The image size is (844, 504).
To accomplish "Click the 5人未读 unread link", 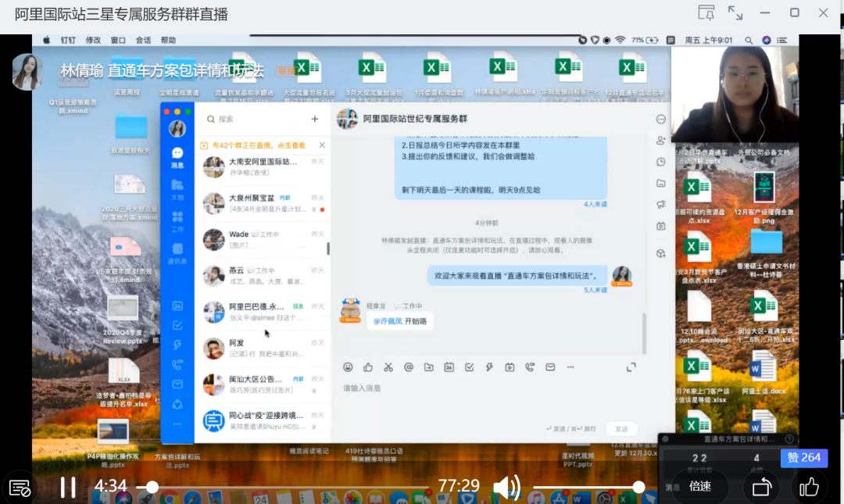I will tap(595, 290).
